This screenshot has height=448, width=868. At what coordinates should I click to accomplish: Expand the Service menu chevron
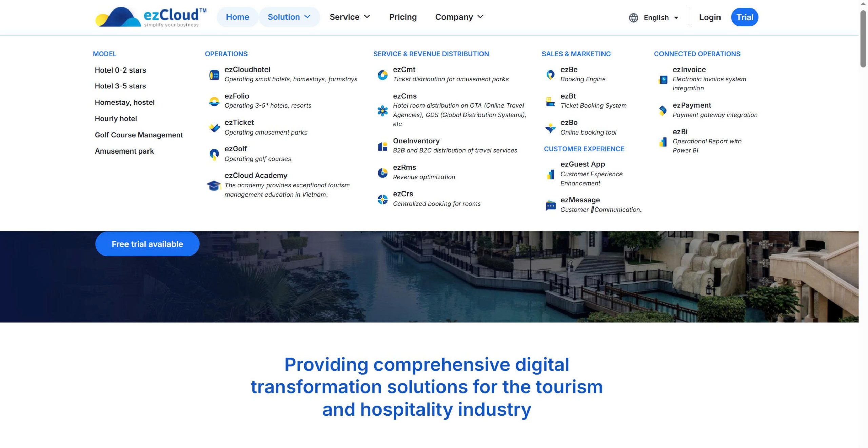367,17
